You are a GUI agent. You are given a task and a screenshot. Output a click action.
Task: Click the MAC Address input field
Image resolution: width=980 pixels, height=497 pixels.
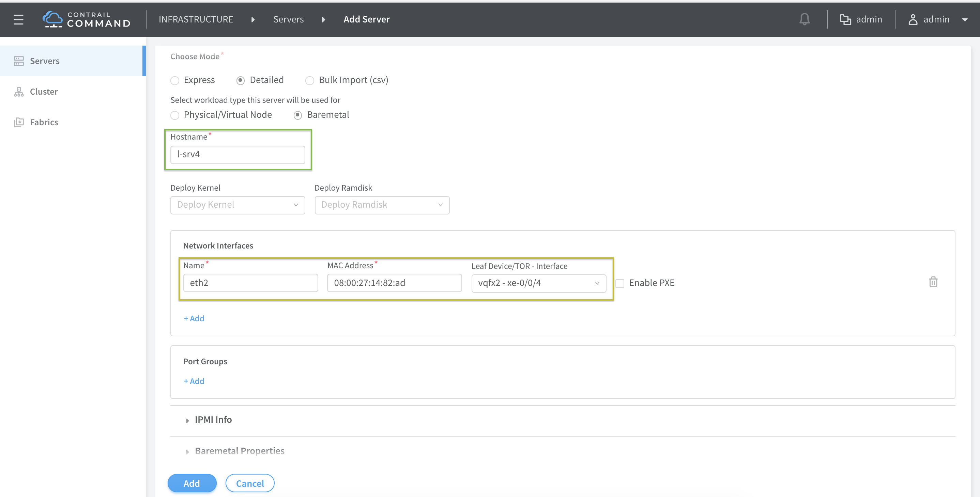(x=395, y=283)
